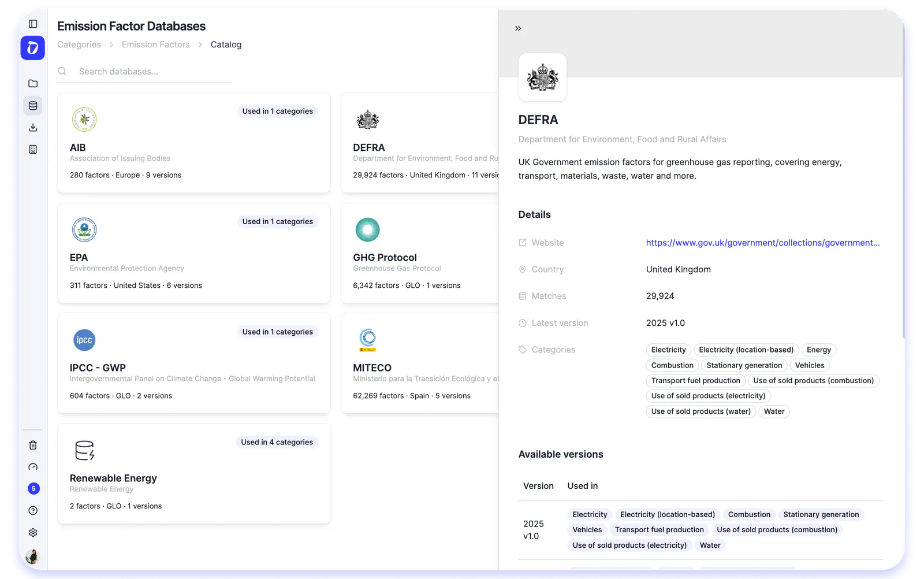Viewport: 924px width, 579px height.
Task: Click the AIB logo icon
Action: [x=84, y=120]
